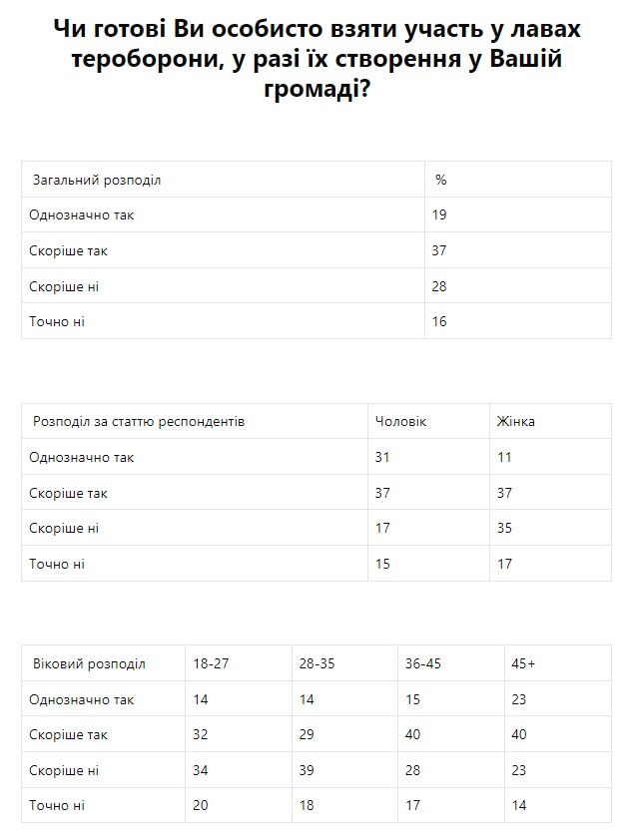
Task: Select value 11 in the Жінка column
Action: point(504,457)
